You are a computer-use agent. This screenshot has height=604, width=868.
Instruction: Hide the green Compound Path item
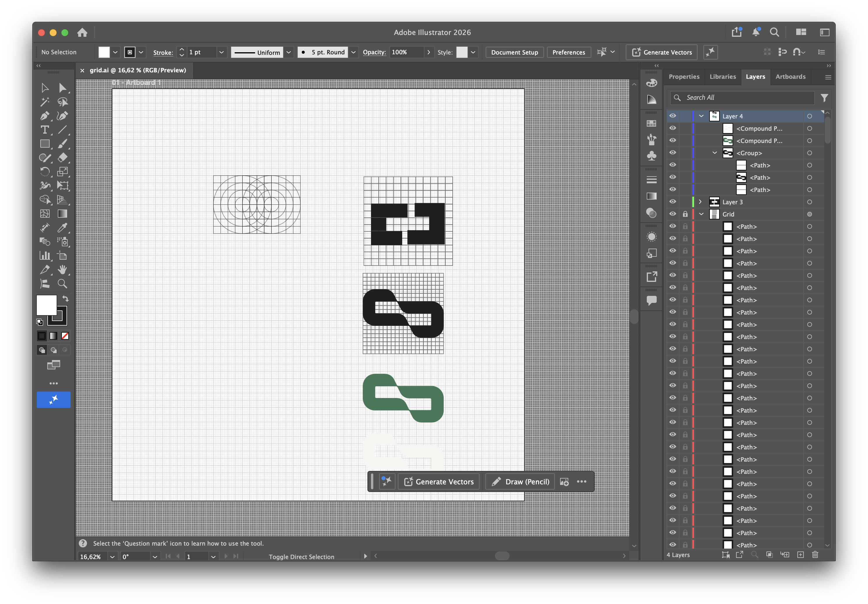[x=673, y=141]
